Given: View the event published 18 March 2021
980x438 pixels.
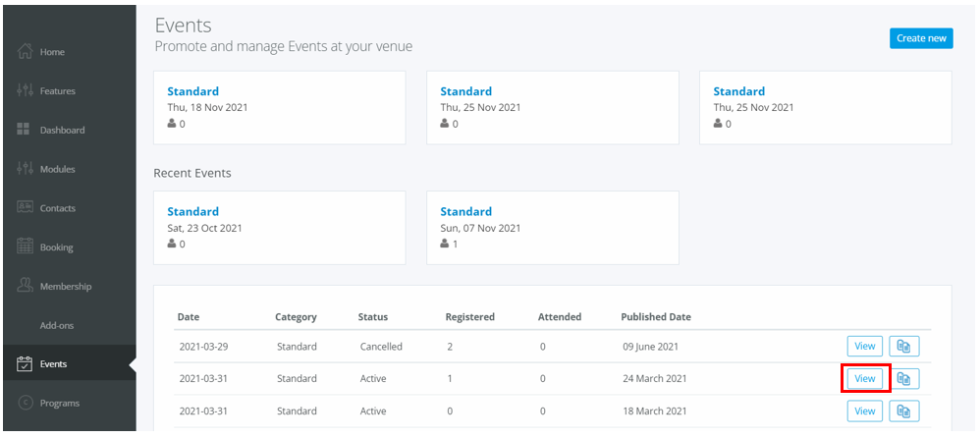Looking at the screenshot, I should 865,411.
